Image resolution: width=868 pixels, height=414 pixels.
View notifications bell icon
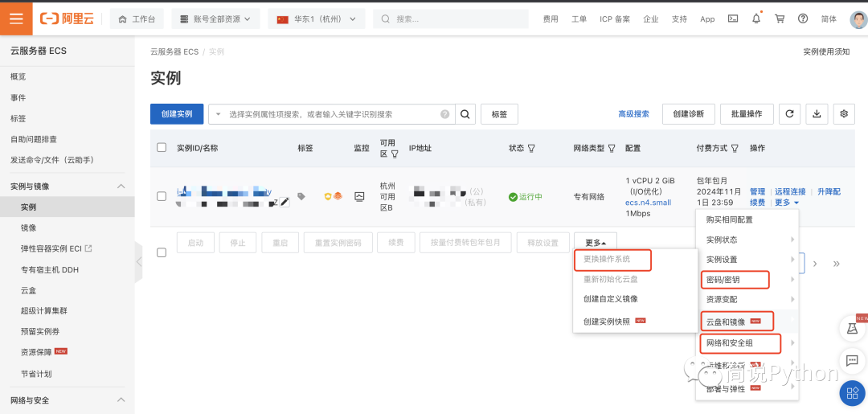coord(756,18)
